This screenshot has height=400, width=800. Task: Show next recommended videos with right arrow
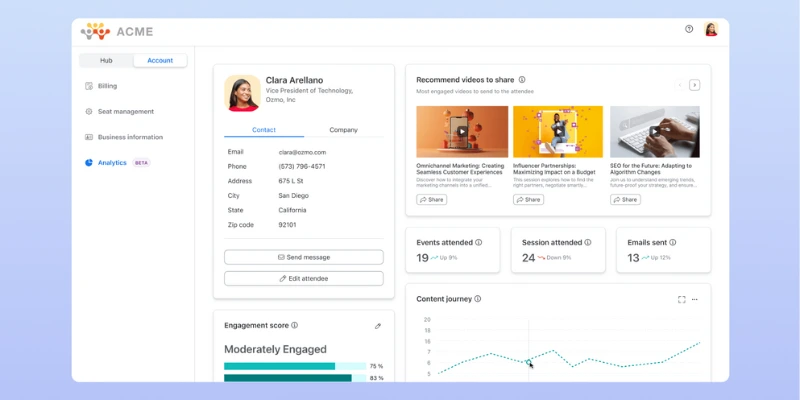tap(695, 85)
